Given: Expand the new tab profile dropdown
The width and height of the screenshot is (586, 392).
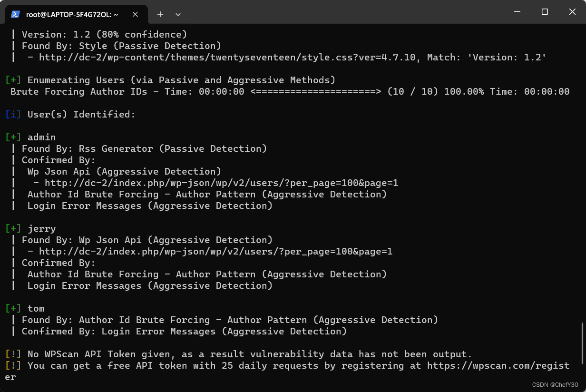Looking at the screenshot, I should 178,14.
